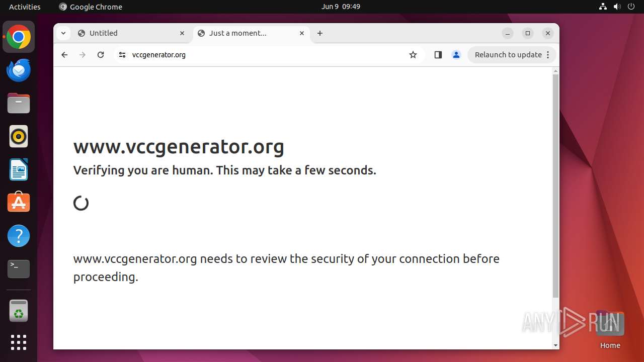Open Activities overview
This screenshot has width=644, height=362.
[25, 7]
